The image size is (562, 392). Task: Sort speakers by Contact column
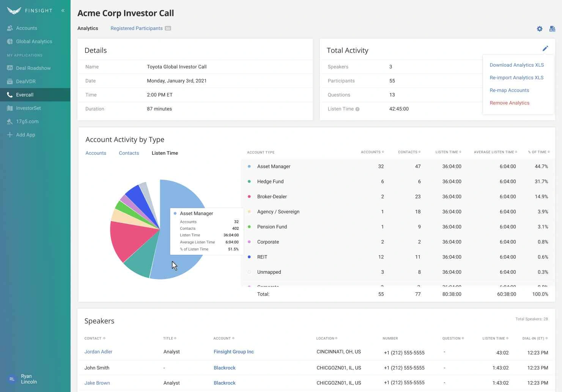(x=95, y=339)
